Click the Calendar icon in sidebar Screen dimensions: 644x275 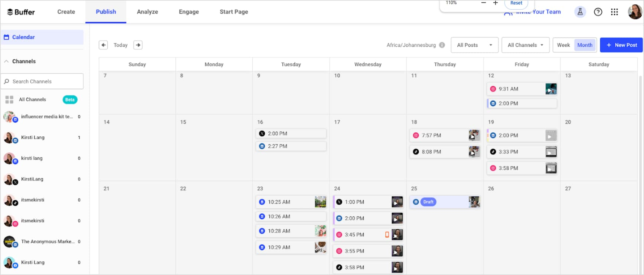pos(6,37)
